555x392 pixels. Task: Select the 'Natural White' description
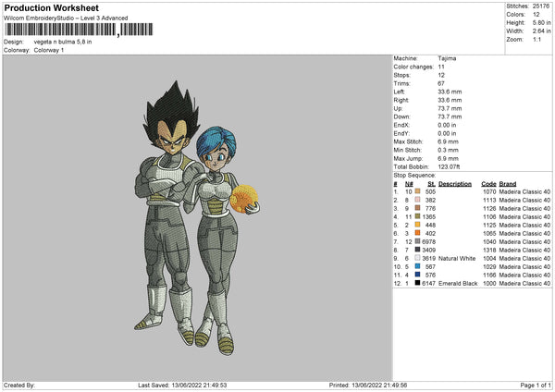tap(457, 258)
